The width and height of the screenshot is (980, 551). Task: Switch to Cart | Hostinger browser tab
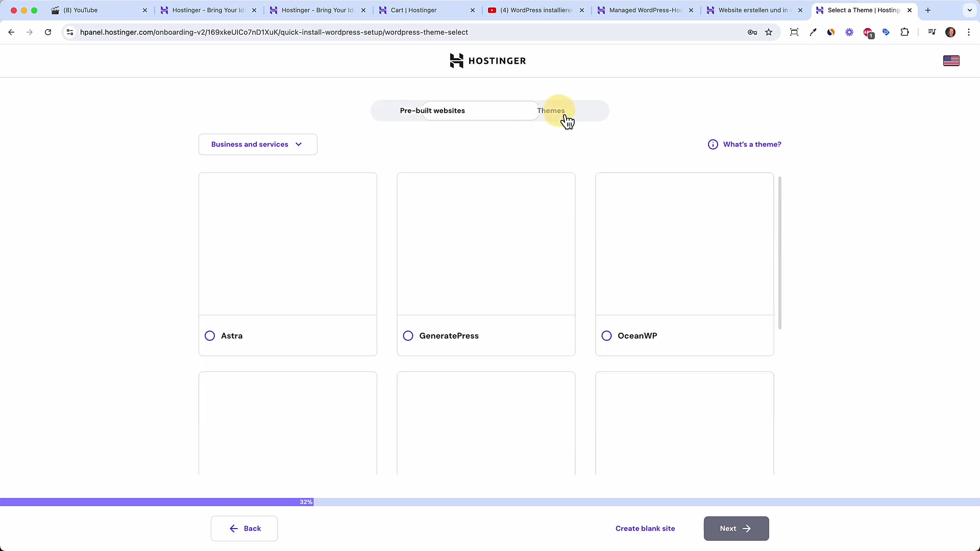(x=428, y=10)
